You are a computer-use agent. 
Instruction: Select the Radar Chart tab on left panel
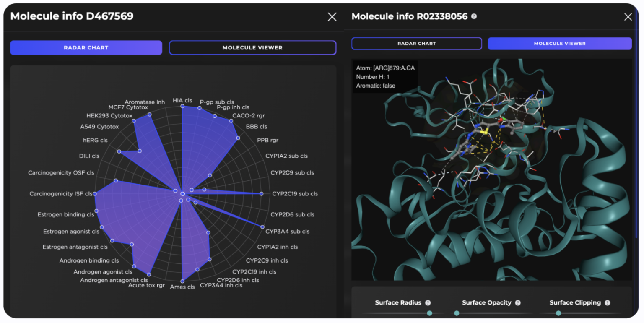point(86,47)
